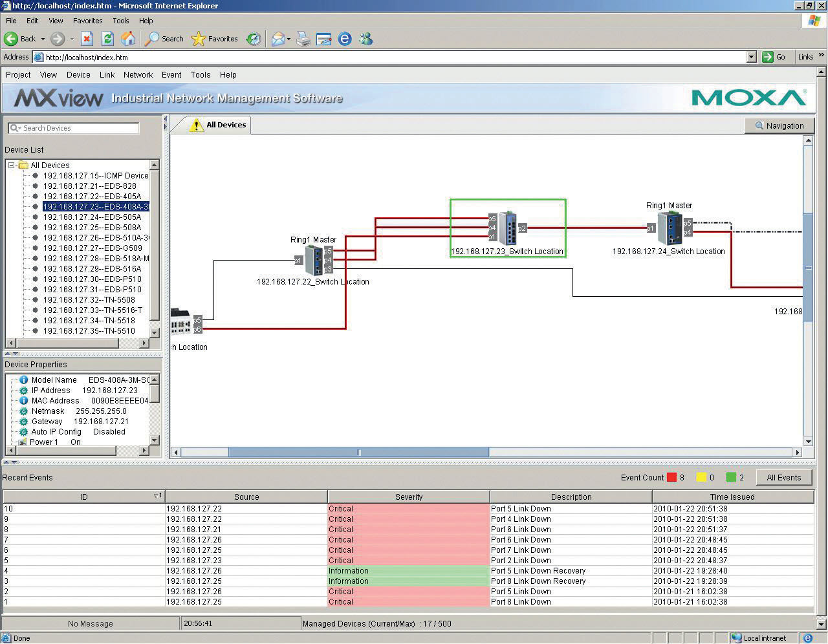The height and width of the screenshot is (644, 828).
Task: Click the IE Home toolbar icon
Action: (x=128, y=39)
